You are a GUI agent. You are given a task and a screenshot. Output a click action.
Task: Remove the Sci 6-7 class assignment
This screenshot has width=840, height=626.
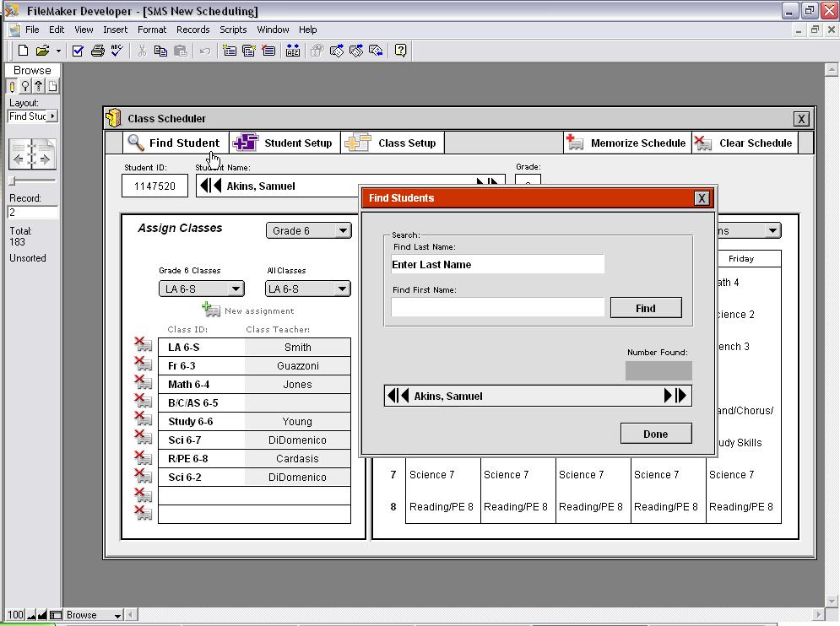(x=143, y=438)
